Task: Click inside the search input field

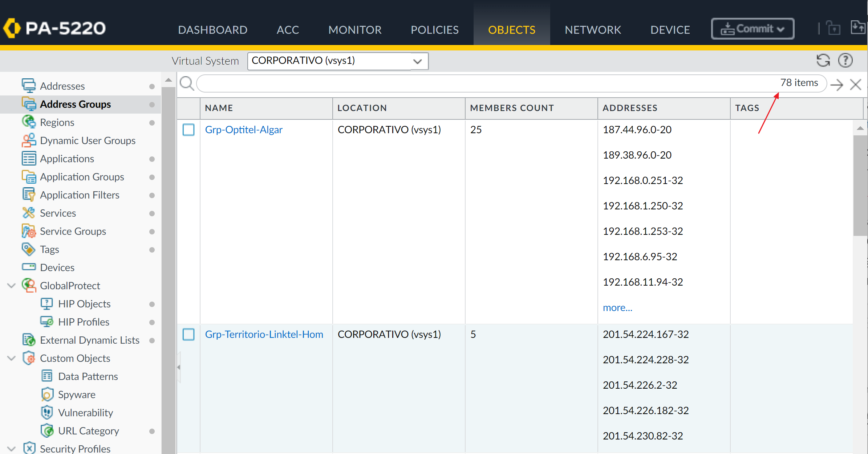Action: pos(436,83)
